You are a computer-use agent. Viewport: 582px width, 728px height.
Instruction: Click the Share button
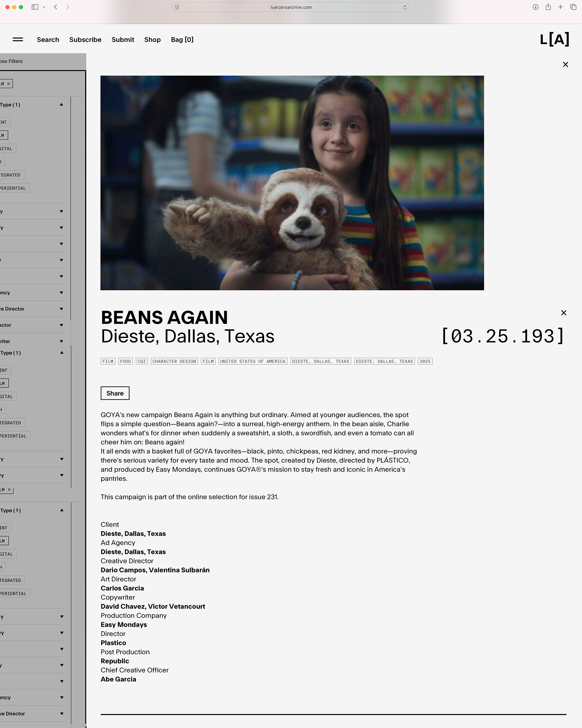click(115, 393)
